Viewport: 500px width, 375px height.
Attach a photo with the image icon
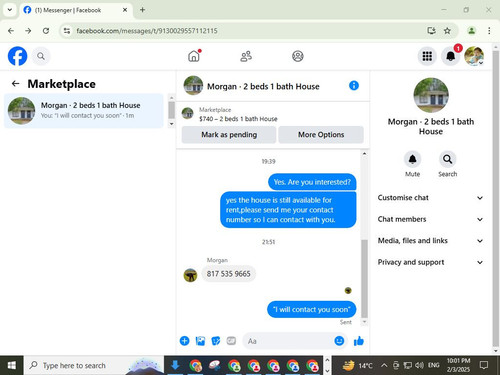(200, 341)
